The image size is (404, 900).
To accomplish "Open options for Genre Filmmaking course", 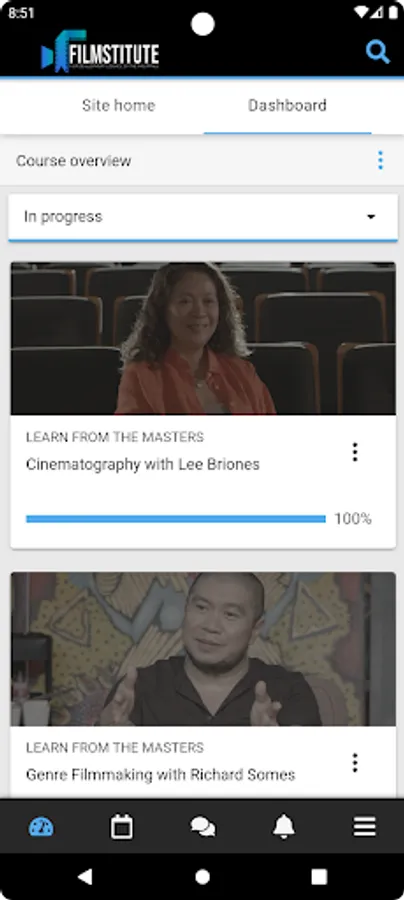I will coord(355,763).
